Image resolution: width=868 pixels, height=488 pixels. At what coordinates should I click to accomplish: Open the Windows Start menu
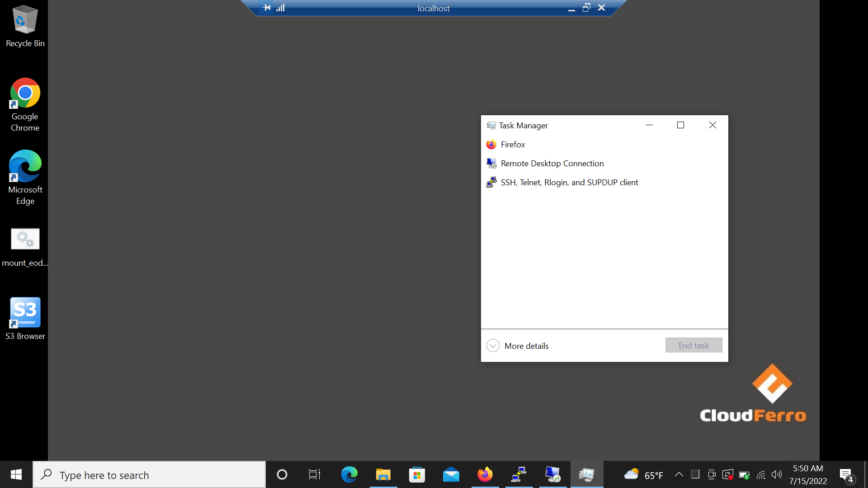click(x=16, y=474)
